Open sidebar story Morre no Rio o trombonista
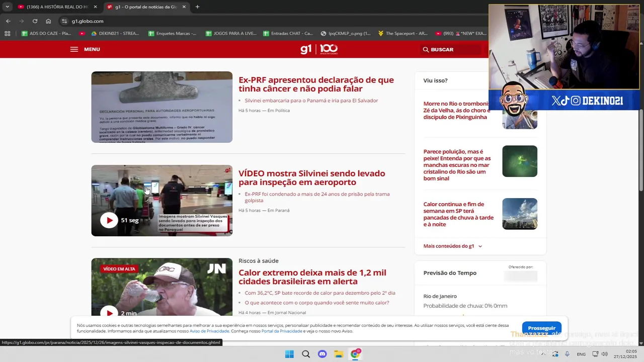The image size is (644, 362). 456,110
